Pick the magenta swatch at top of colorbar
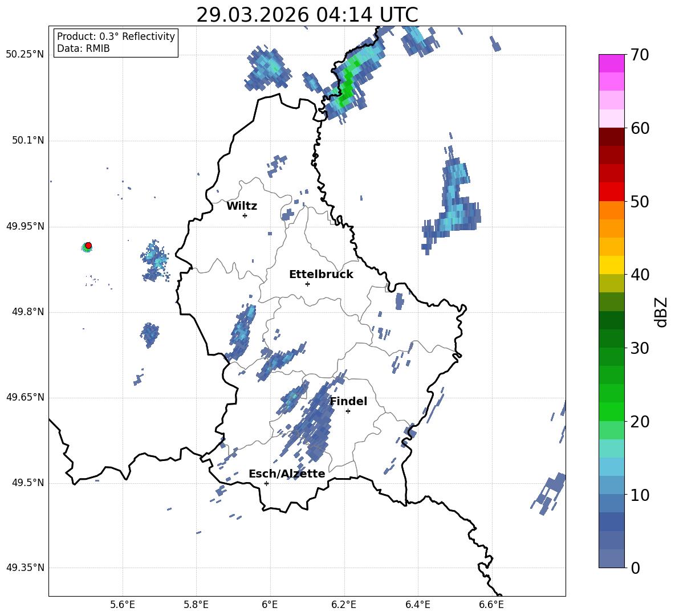Screen dimensions: 675x616 pos(612,63)
